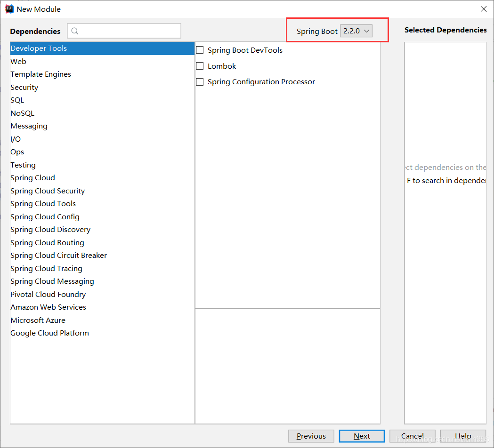Check the Spring Boot DevTools checkbox
The height and width of the screenshot is (448, 494).
coord(200,50)
